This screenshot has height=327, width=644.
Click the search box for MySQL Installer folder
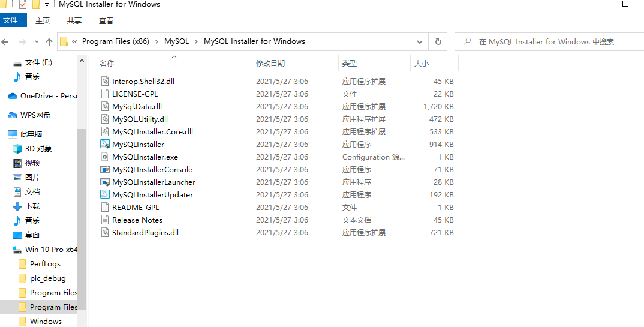tap(549, 41)
